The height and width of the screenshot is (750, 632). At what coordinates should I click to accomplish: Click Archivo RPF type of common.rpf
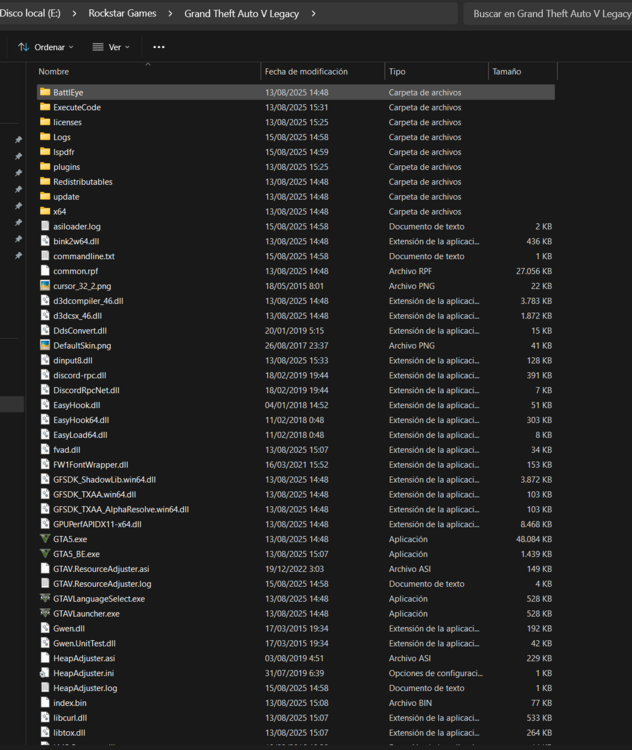pos(410,271)
